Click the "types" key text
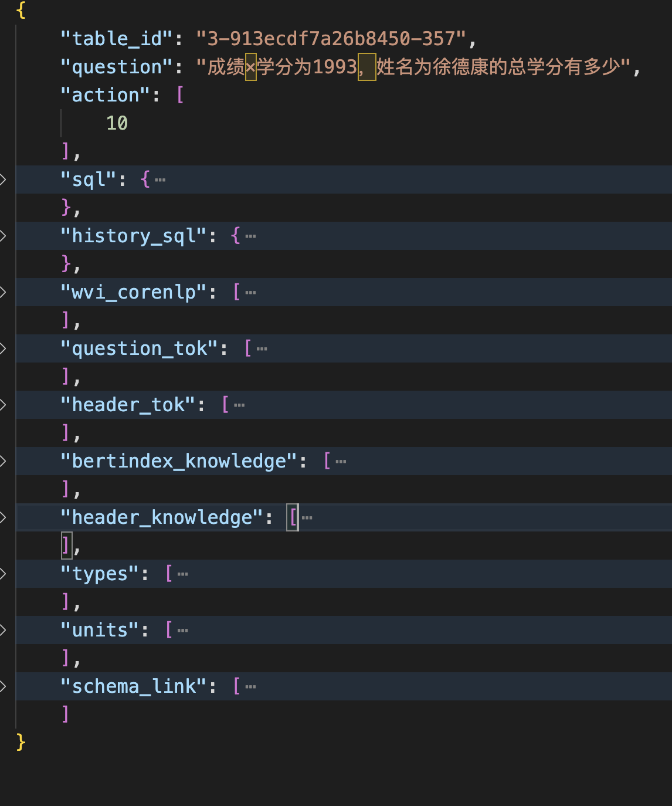Screen dimensions: 672x806 100,574
